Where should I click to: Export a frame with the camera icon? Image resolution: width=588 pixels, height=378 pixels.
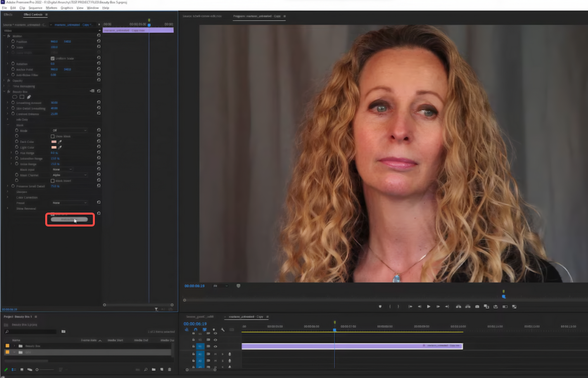click(x=477, y=307)
